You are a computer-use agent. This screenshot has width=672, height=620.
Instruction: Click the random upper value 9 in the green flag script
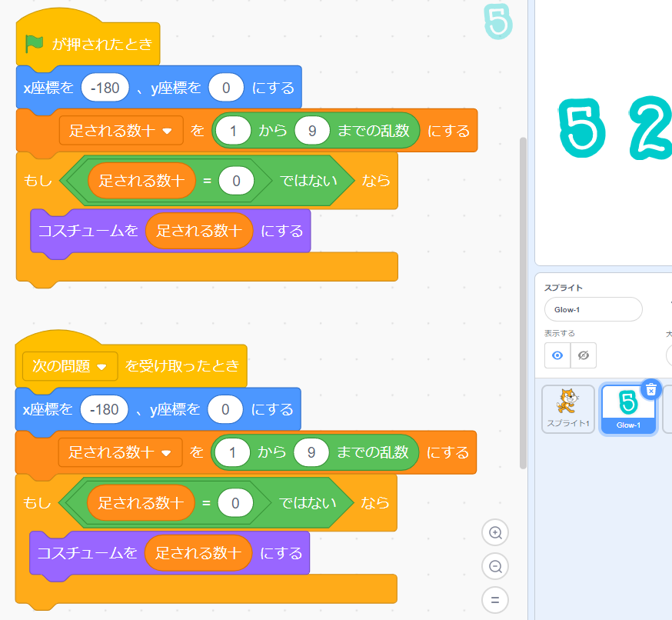coord(312,131)
